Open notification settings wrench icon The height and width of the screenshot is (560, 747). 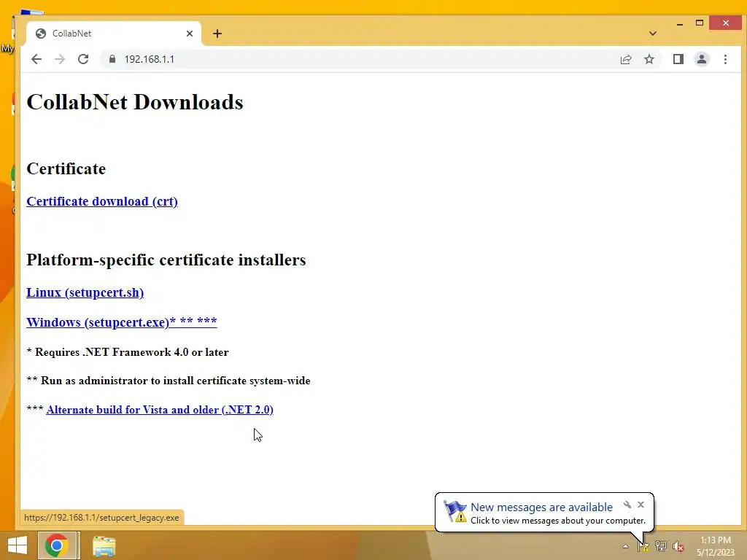(627, 505)
